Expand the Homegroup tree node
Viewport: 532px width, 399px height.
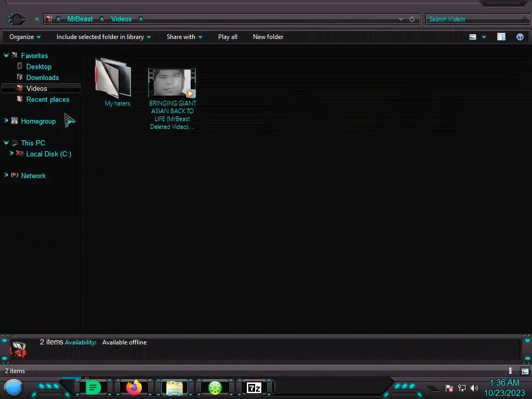coord(6,121)
